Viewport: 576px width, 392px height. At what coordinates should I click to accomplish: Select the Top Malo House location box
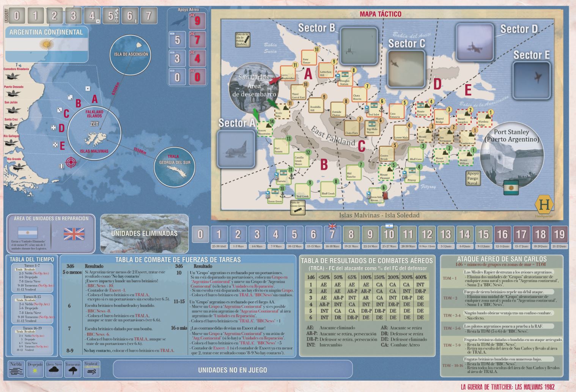pyautogui.click(x=372, y=127)
